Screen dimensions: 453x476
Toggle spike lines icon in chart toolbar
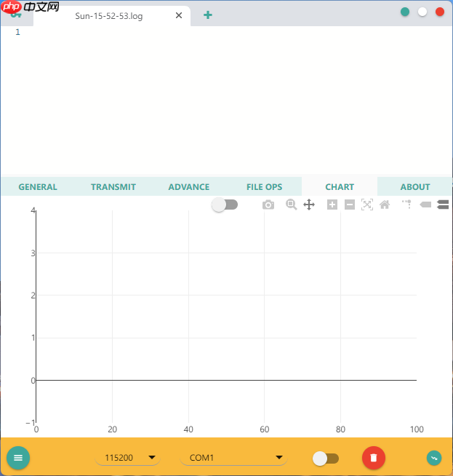pos(406,205)
